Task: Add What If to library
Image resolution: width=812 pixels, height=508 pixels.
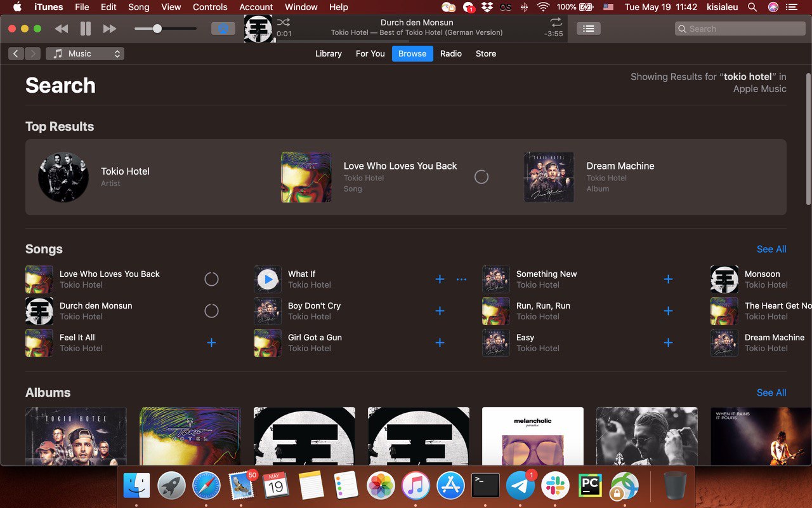Action: [x=440, y=279]
